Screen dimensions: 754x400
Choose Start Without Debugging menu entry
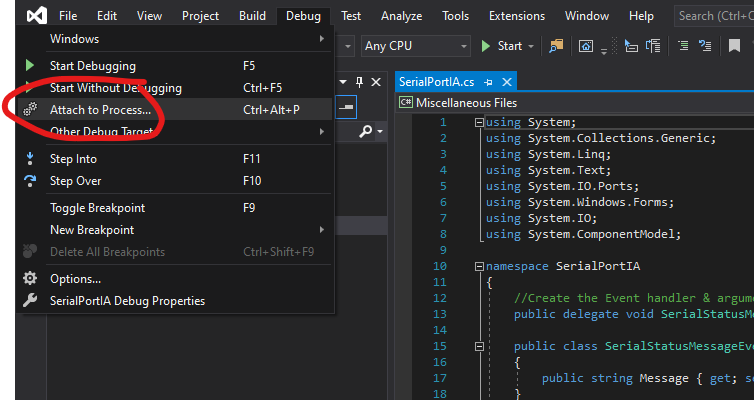pos(175,88)
